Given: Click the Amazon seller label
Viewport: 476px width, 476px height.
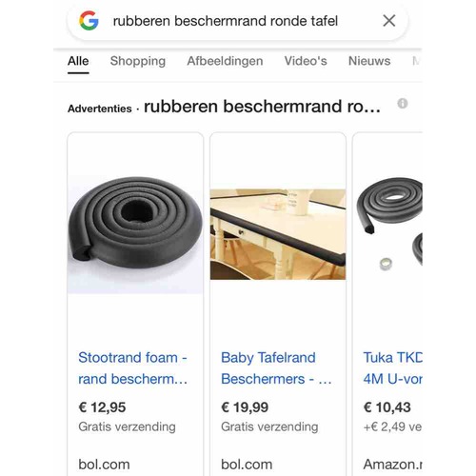Looking at the screenshot, I should 393,465.
